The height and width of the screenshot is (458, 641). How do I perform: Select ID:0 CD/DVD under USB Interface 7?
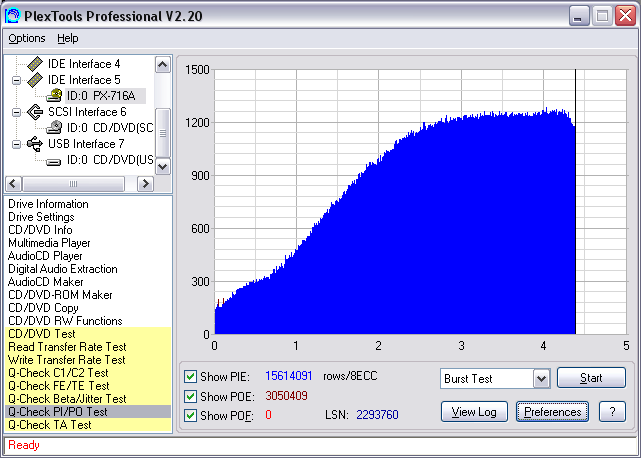(110, 160)
